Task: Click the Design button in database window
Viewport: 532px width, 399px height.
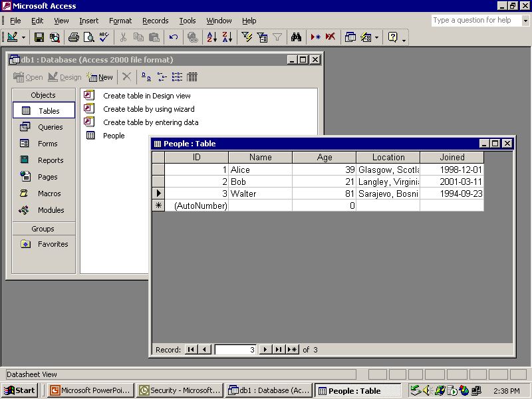Action: point(65,77)
